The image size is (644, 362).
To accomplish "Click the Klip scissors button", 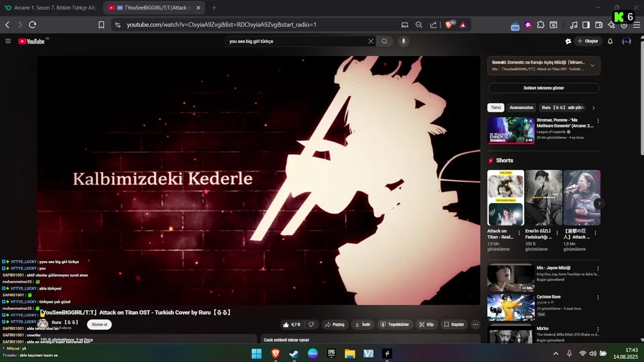I will click(426, 325).
